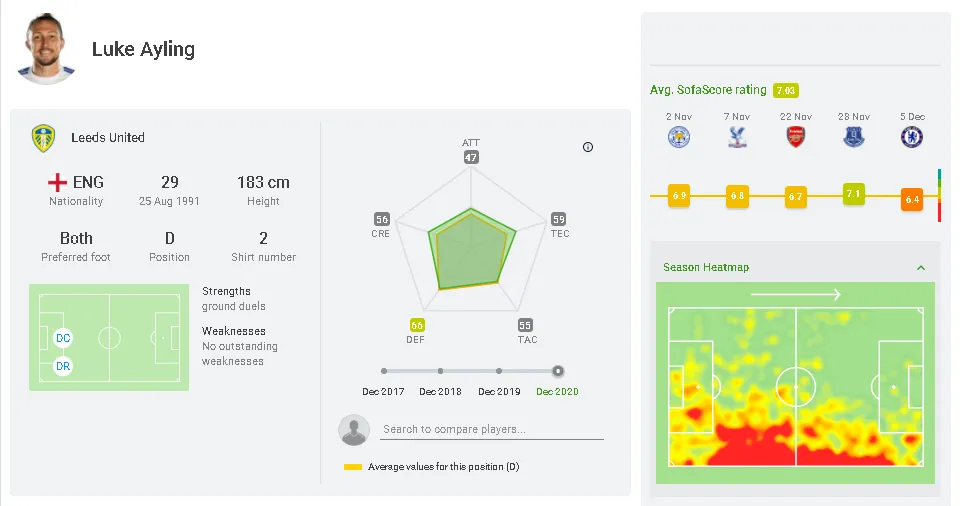
Task: Select the Dec 2019 timeline point
Action: tap(499, 371)
